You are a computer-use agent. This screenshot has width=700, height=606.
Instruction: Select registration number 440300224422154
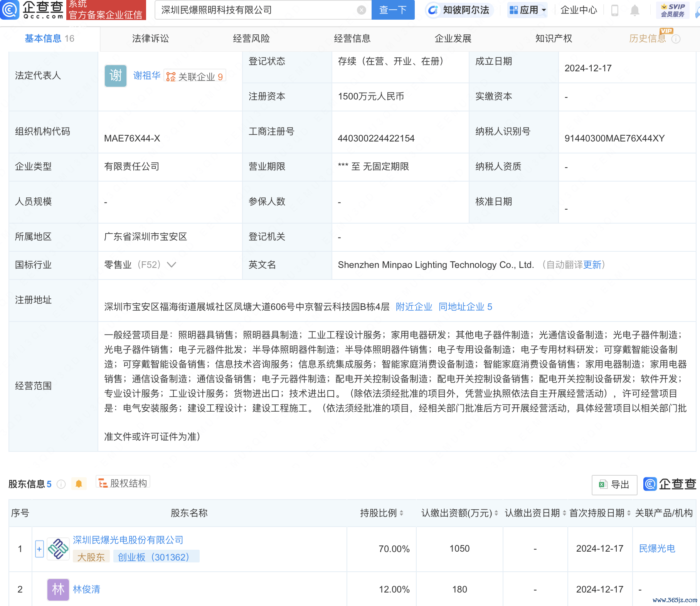click(376, 138)
